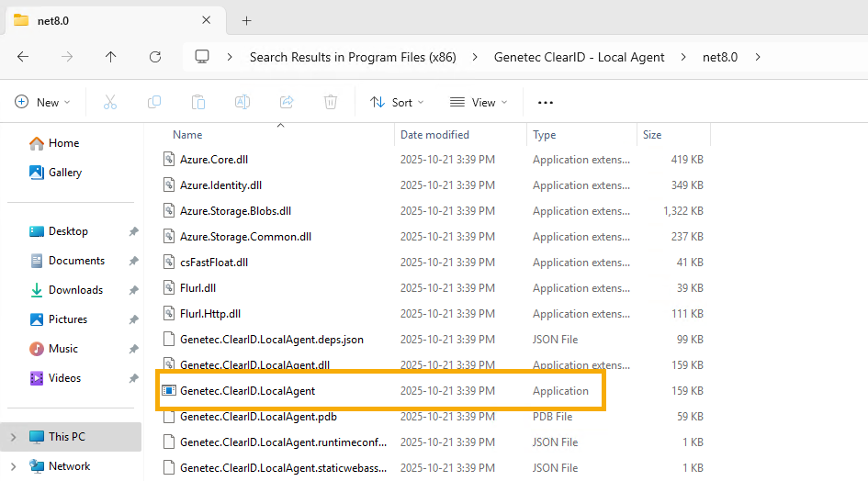Expand chevron after Search Results in Program Files (x86)
This screenshot has height=481, width=868.
[x=474, y=57]
